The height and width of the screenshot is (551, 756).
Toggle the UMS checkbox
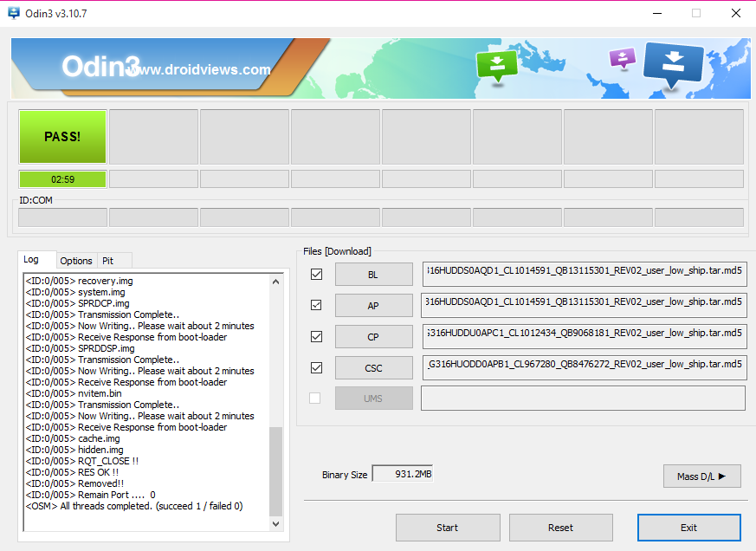pos(315,398)
